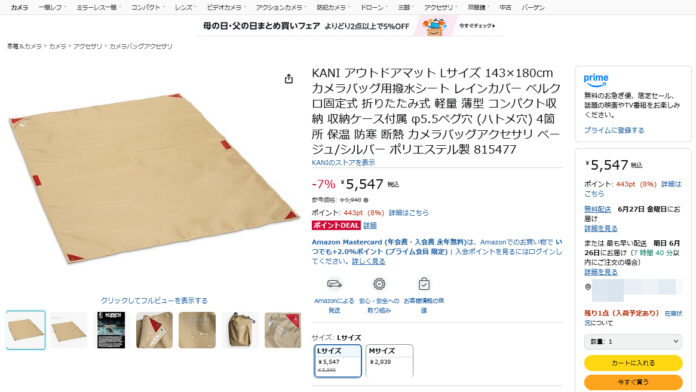Open the 数量 quantity dropdown
This screenshot has width=696, height=392.
tap(633, 341)
